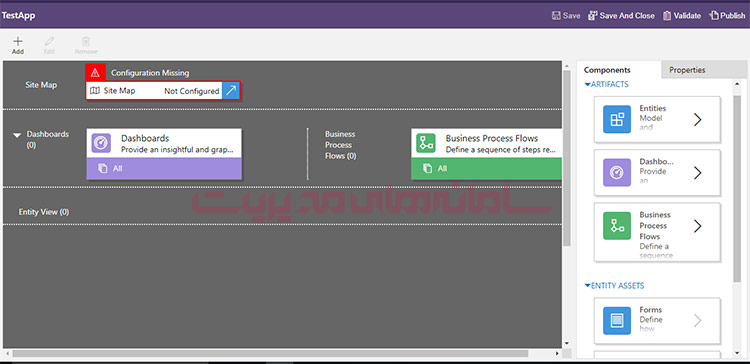Click the Components panel vertical scrollbar
Image resolution: width=750 pixels, height=364 pixels.
click(737, 188)
